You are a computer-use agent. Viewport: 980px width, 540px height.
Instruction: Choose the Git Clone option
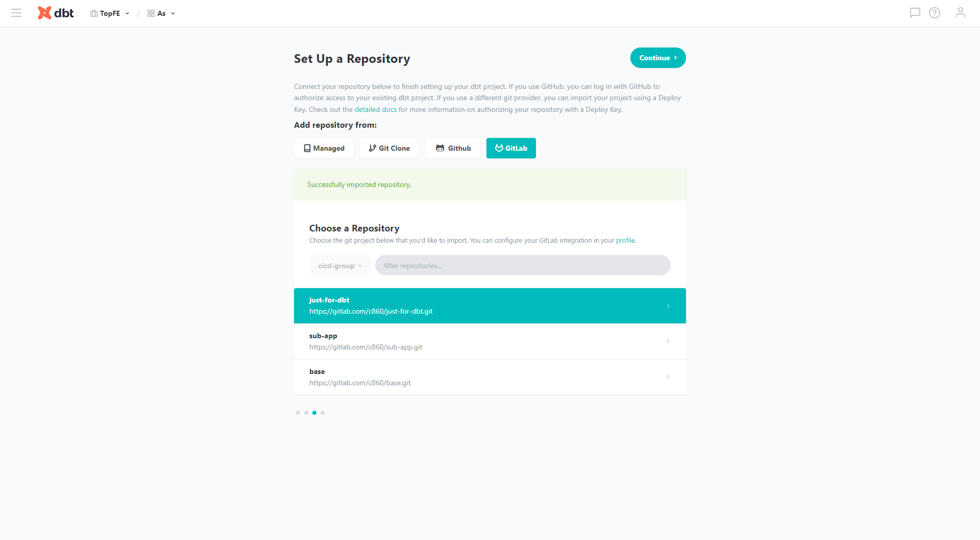389,148
